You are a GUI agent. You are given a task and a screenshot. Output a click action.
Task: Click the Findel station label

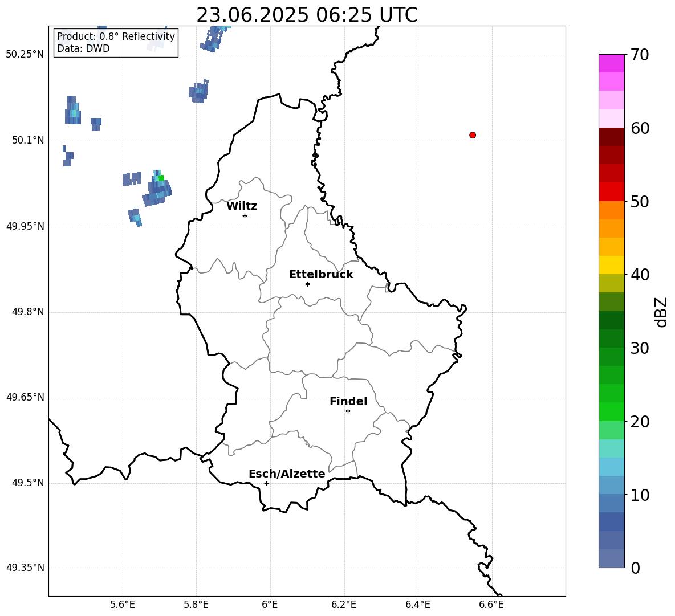pos(348,401)
